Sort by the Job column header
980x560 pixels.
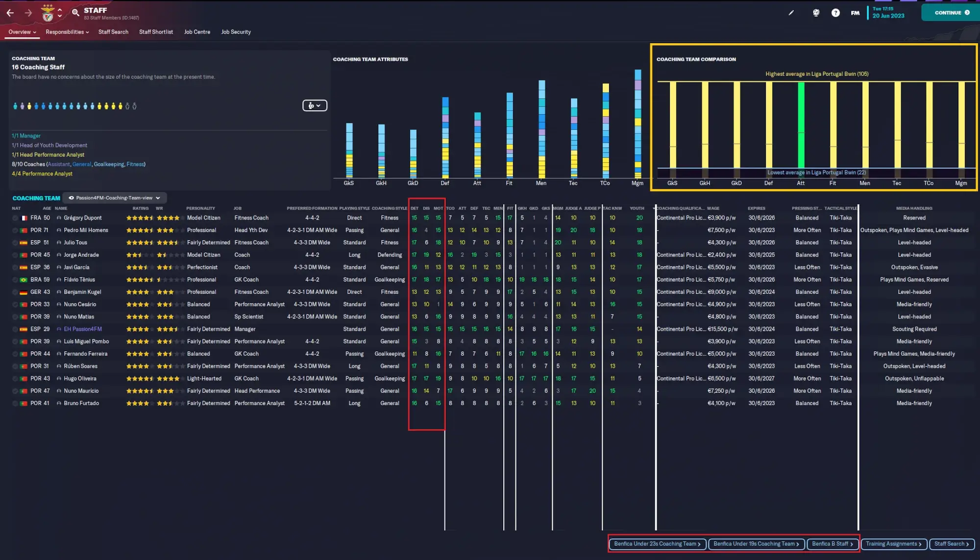pos(237,208)
